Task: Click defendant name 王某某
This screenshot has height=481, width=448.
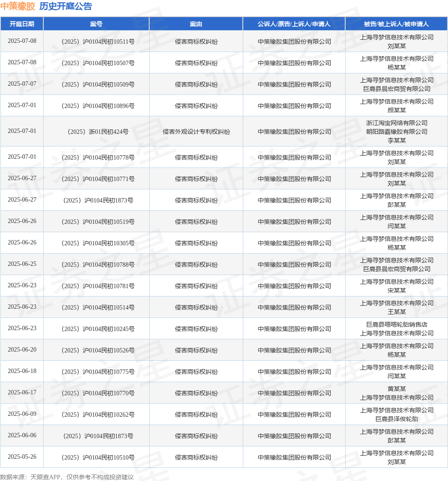Action: tap(397, 312)
